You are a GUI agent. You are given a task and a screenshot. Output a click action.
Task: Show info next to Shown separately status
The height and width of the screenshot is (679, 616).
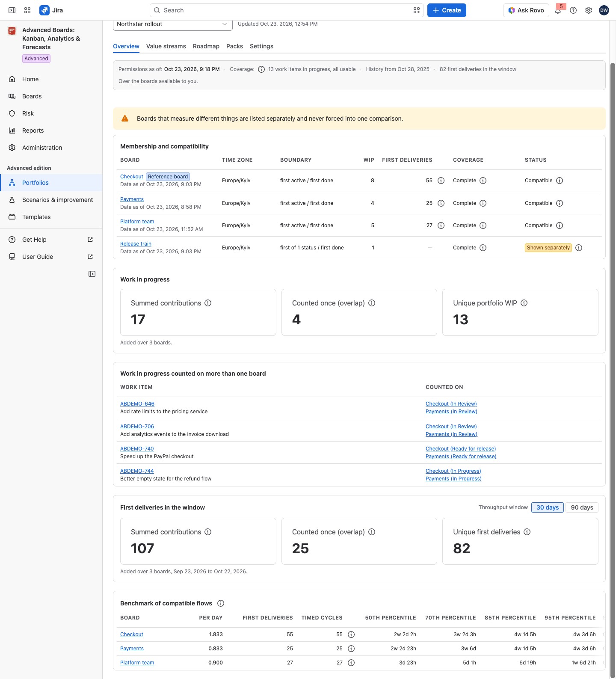(579, 248)
